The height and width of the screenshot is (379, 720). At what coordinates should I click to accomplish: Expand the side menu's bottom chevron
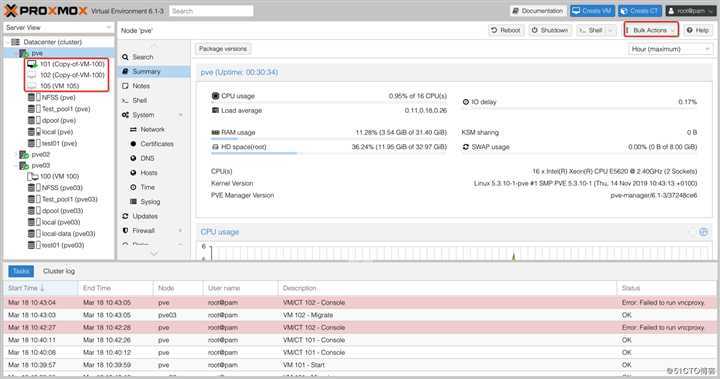click(x=154, y=253)
